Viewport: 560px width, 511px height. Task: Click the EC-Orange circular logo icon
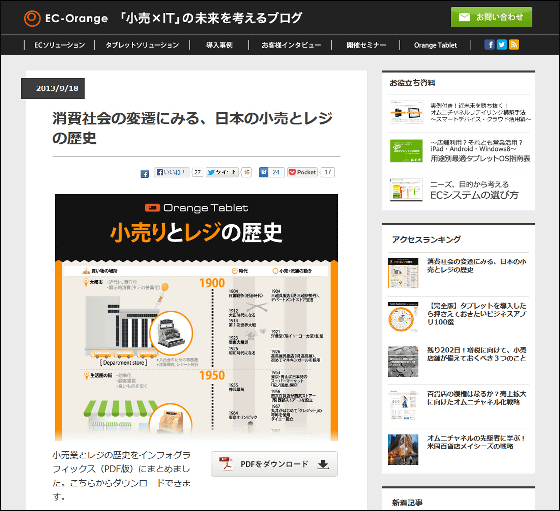tap(32, 18)
